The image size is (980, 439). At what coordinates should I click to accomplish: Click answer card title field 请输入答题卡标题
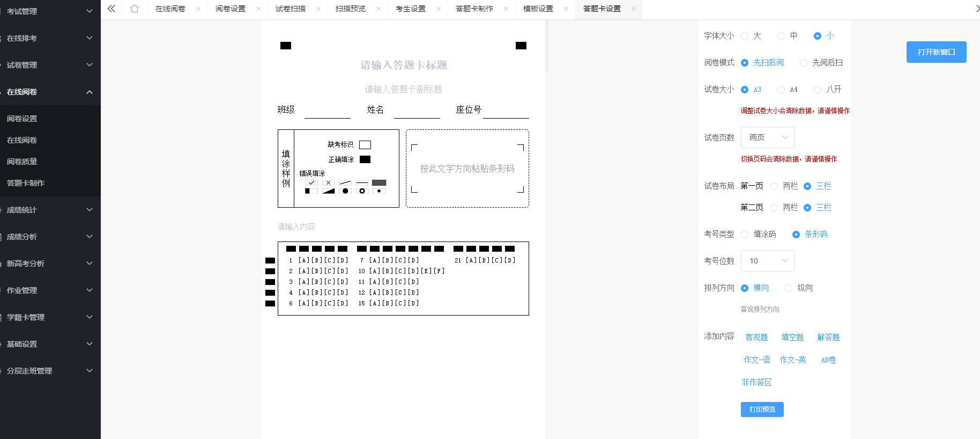(x=404, y=65)
